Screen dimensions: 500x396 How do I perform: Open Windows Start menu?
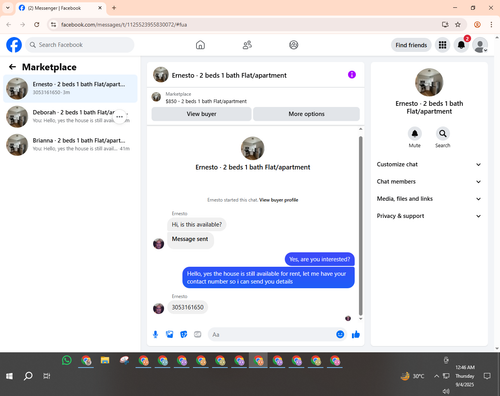pos(9,376)
